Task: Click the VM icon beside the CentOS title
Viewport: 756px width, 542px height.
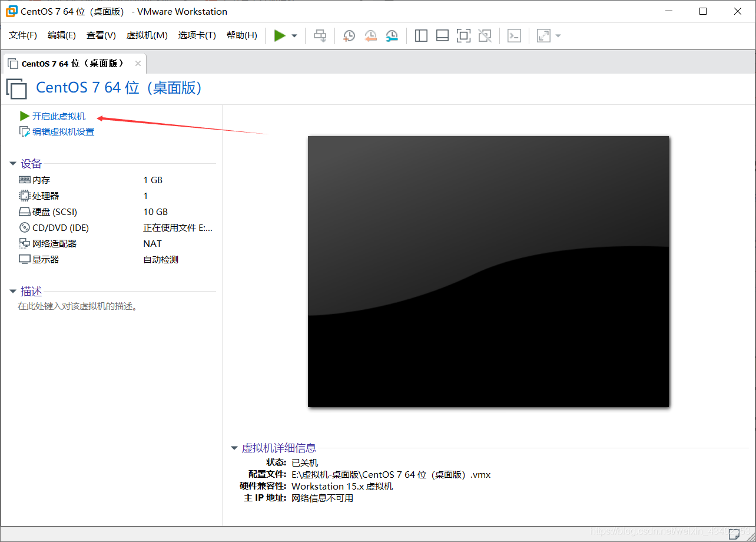Action: (x=16, y=88)
